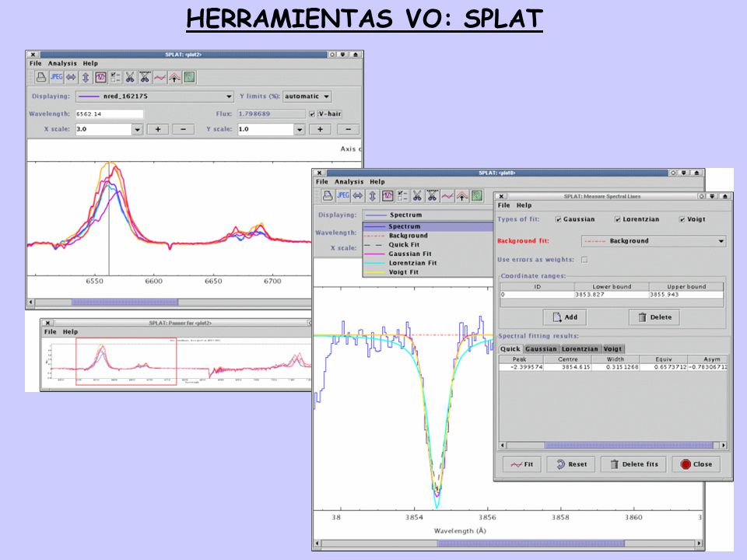Click the Wavelength input field showing 6562.14
This screenshot has width=747, height=560.
(109, 114)
